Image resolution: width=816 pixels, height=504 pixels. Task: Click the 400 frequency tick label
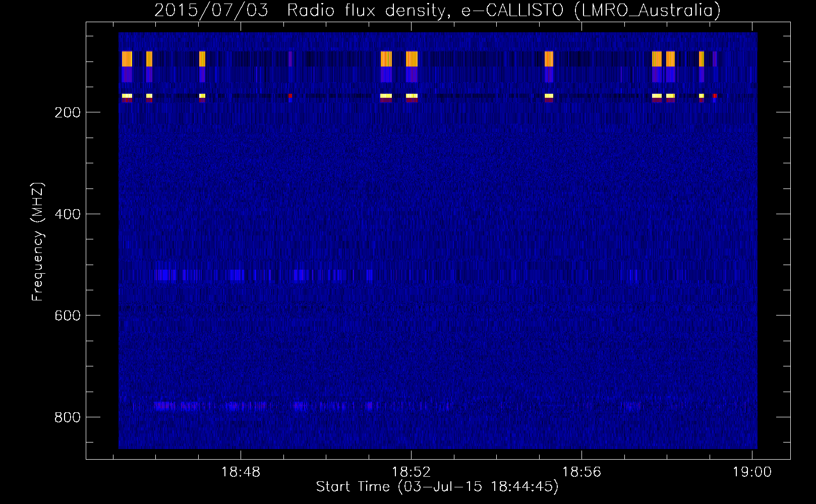68,214
